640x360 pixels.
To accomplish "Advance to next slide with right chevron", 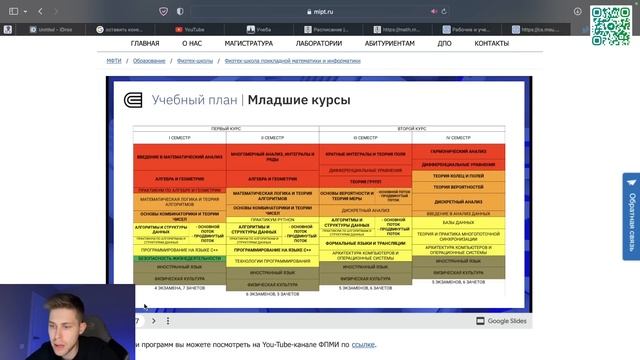I will point(153,321).
